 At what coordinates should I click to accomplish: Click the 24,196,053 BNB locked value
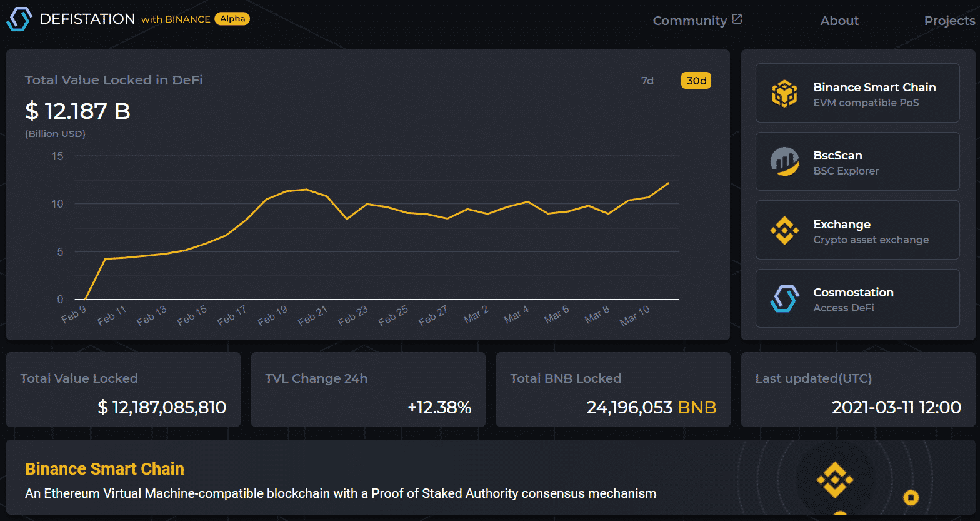[x=651, y=408]
